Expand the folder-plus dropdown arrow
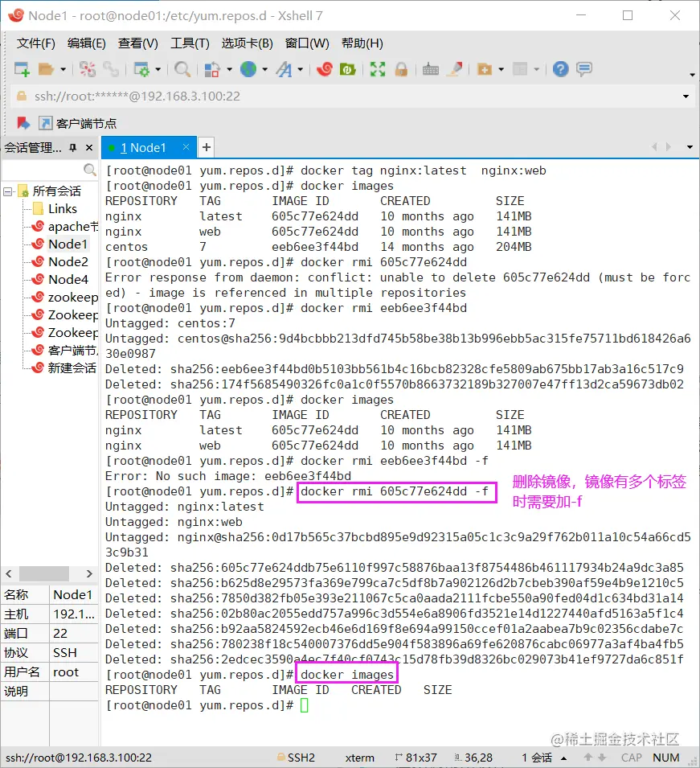 501,69
